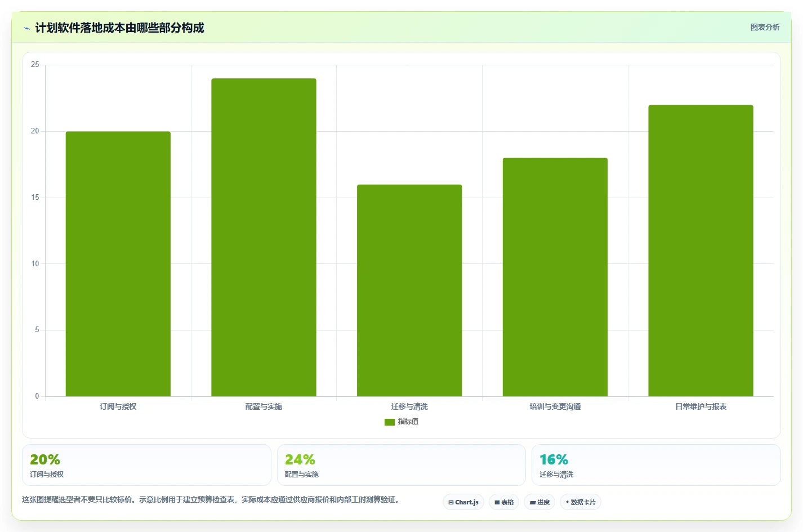The width and height of the screenshot is (803, 532).
Task: Toggle the 指标值 legend color box
Action: pos(390,422)
